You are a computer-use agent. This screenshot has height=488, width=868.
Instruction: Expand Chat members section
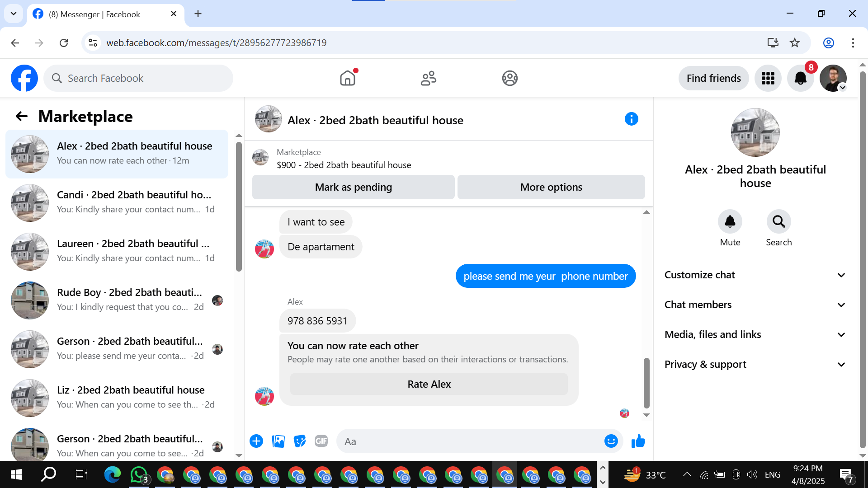755,305
